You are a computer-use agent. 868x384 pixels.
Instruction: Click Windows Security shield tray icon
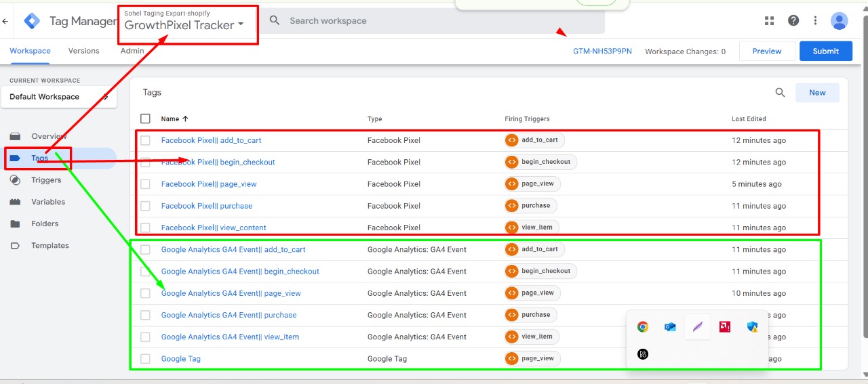[x=752, y=326]
